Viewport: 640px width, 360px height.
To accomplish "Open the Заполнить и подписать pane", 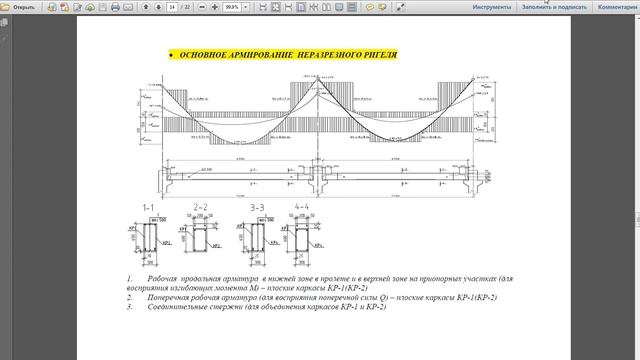I will pyautogui.click(x=554, y=7).
